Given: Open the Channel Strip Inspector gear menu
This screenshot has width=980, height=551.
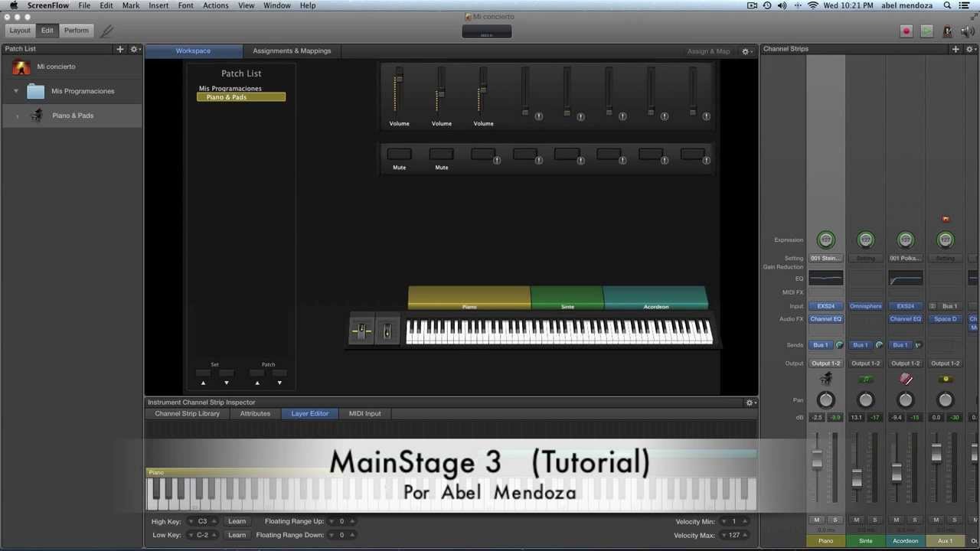Looking at the screenshot, I should click(x=751, y=403).
